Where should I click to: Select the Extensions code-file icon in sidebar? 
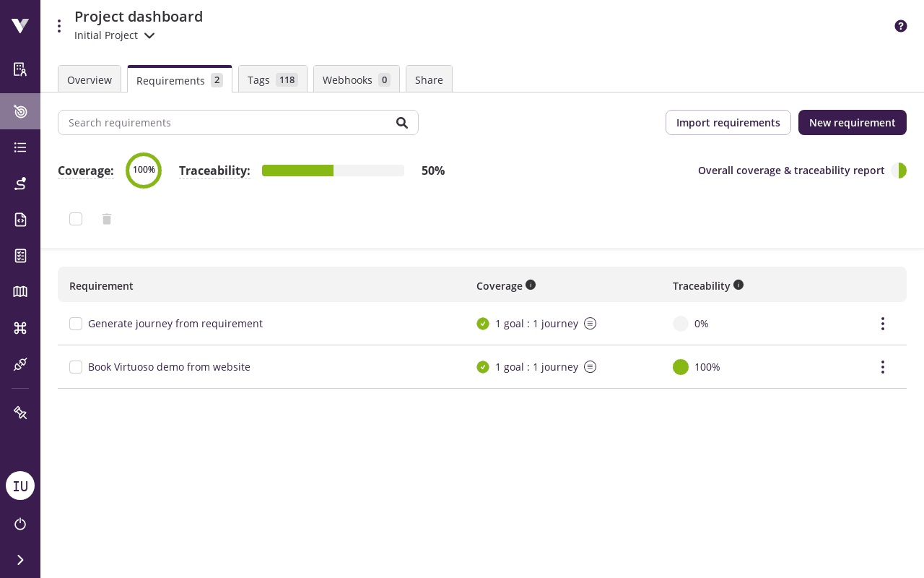(19, 219)
